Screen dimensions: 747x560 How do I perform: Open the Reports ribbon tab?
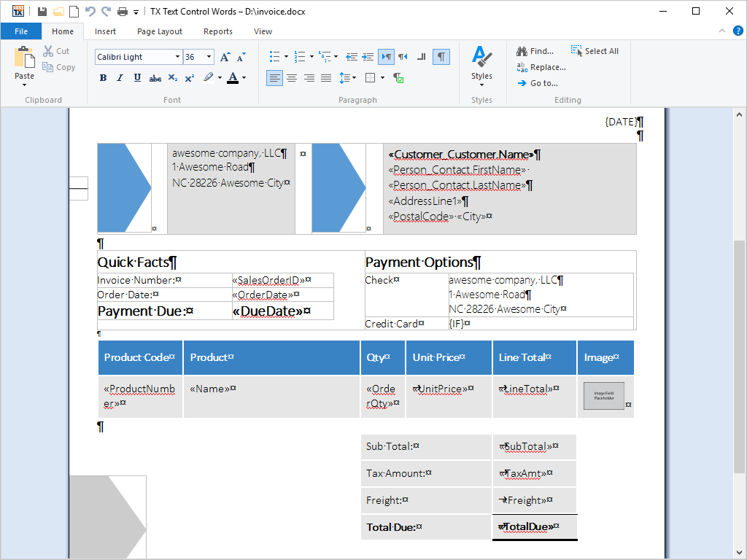point(218,31)
